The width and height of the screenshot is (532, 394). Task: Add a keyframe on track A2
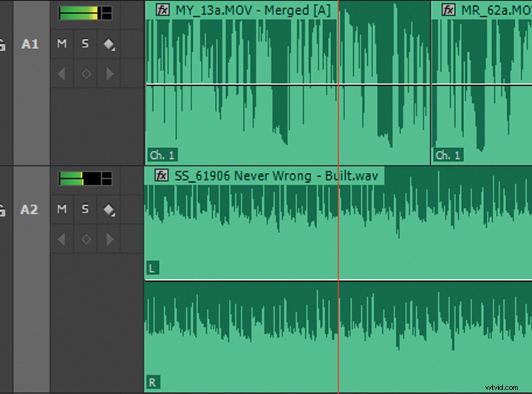click(x=84, y=239)
